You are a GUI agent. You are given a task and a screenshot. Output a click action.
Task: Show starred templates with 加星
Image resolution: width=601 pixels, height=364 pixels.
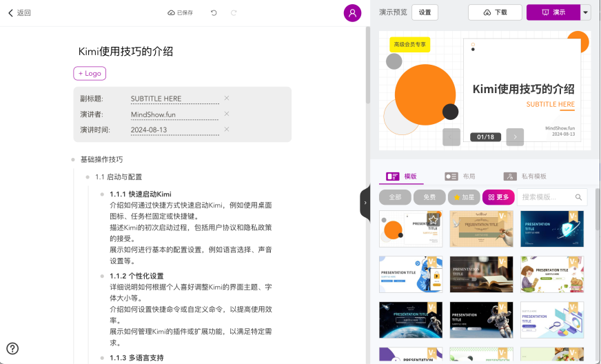pos(464,197)
